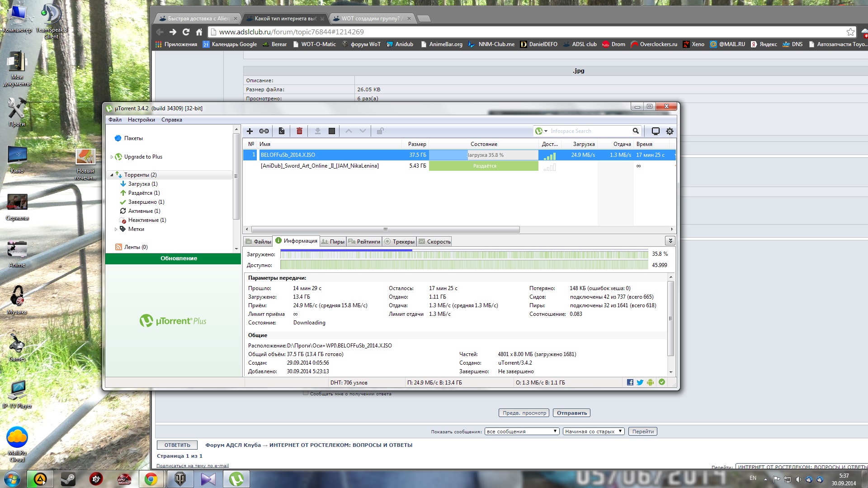Collapse the Торренты (2) tree node
This screenshot has width=868, height=488.
click(112, 175)
